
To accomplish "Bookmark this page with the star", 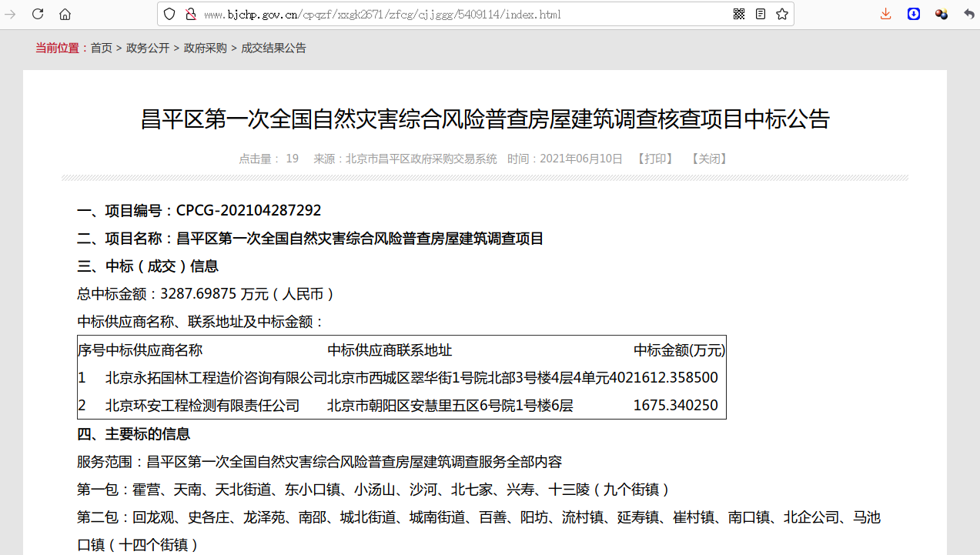I will [x=781, y=13].
